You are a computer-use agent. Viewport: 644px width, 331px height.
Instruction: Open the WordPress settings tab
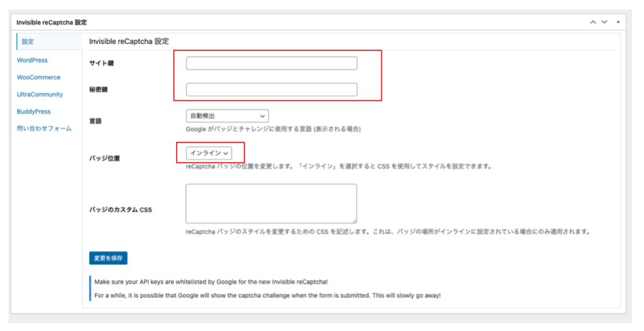click(x=32, y=60)
